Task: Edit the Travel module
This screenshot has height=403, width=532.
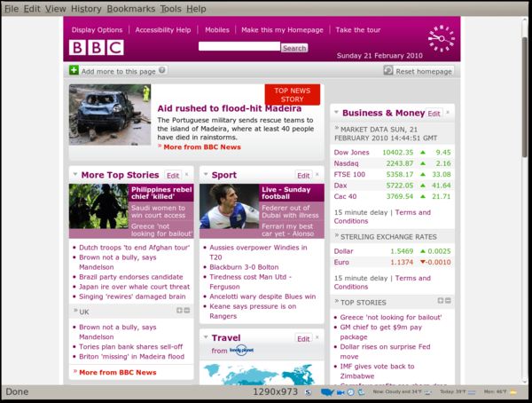Action: pyautogui.click(x=303, y=338)
